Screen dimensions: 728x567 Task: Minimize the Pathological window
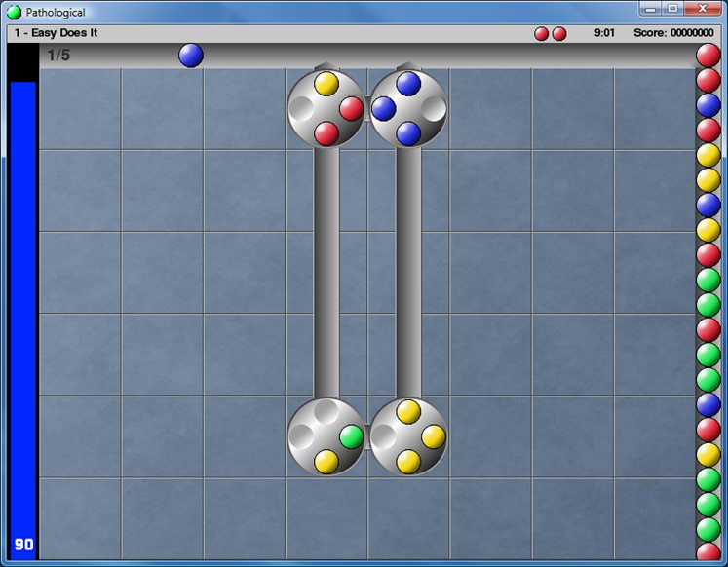tap(650, 9)
